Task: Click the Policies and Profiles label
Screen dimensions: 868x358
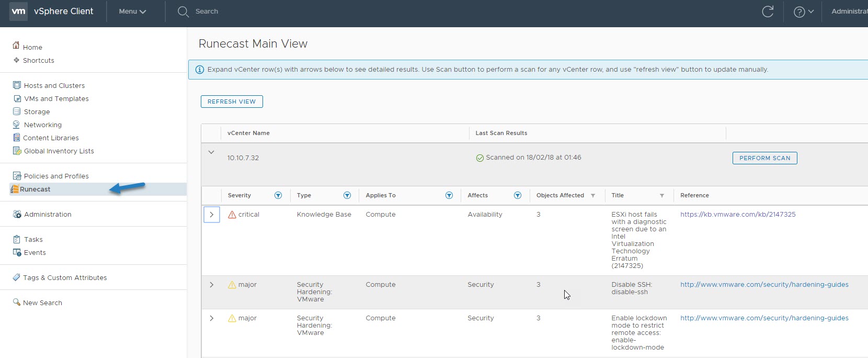Action: pyautogui.click(x=56, y=176)
